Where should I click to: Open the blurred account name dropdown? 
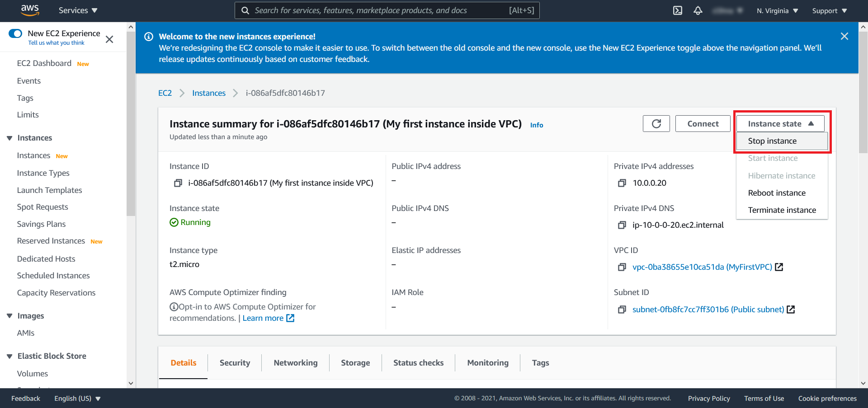pyautogui.click(x=727, y=10)
